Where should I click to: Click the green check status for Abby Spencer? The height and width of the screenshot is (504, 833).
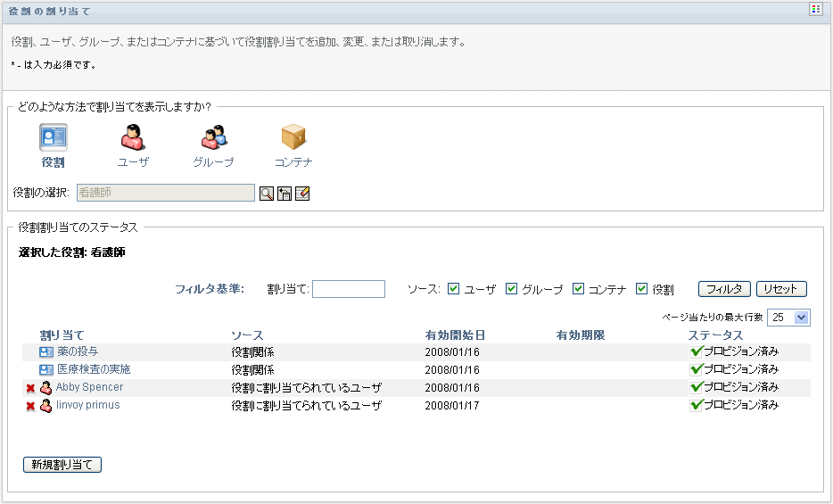coord(696,387)
